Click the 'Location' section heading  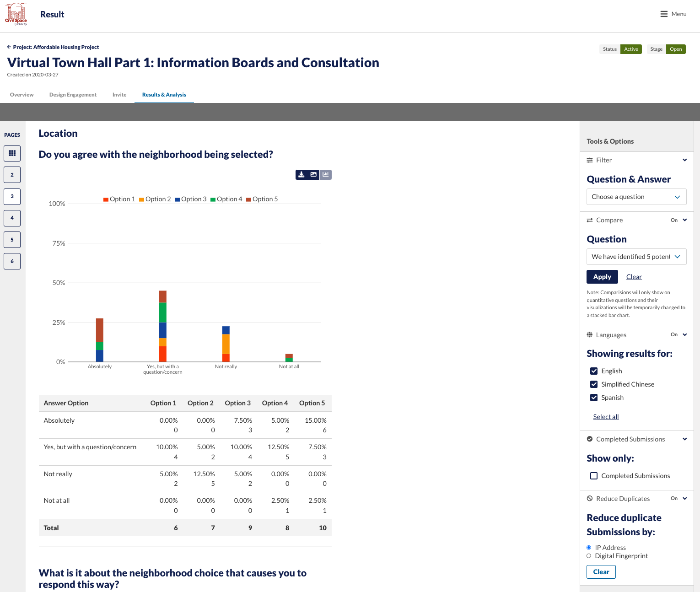point(58,134)
